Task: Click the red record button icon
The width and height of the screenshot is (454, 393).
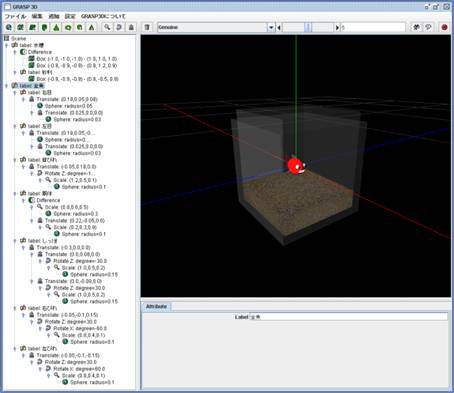Action: [x=444, y=27]
